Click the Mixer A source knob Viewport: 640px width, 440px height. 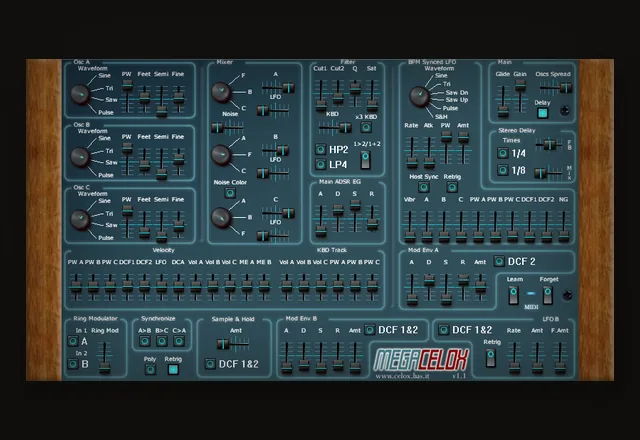(221, 92)
